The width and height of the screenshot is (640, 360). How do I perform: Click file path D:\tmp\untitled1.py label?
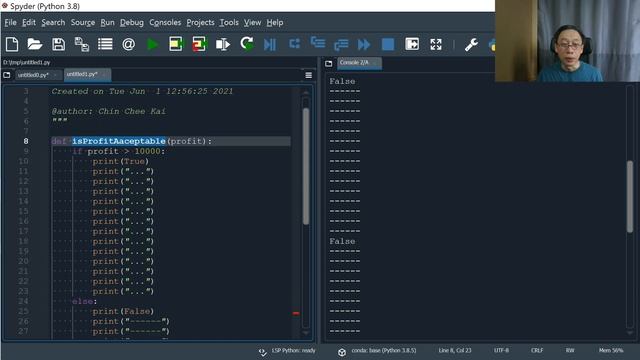coord(27,63)
